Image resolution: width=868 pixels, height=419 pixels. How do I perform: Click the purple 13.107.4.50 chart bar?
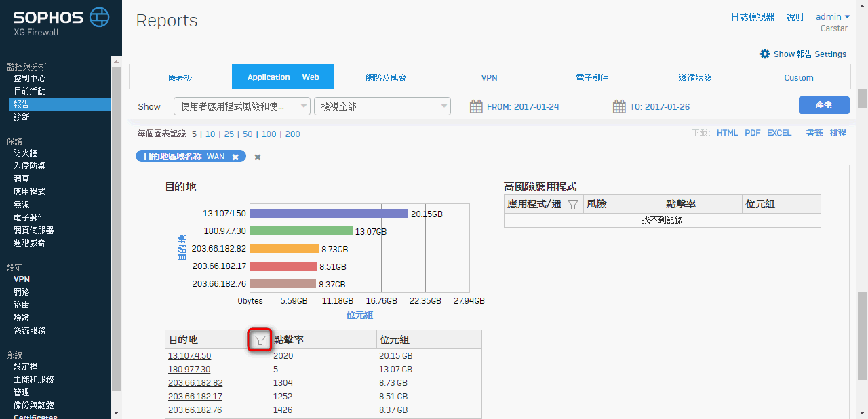pos(328,213)
